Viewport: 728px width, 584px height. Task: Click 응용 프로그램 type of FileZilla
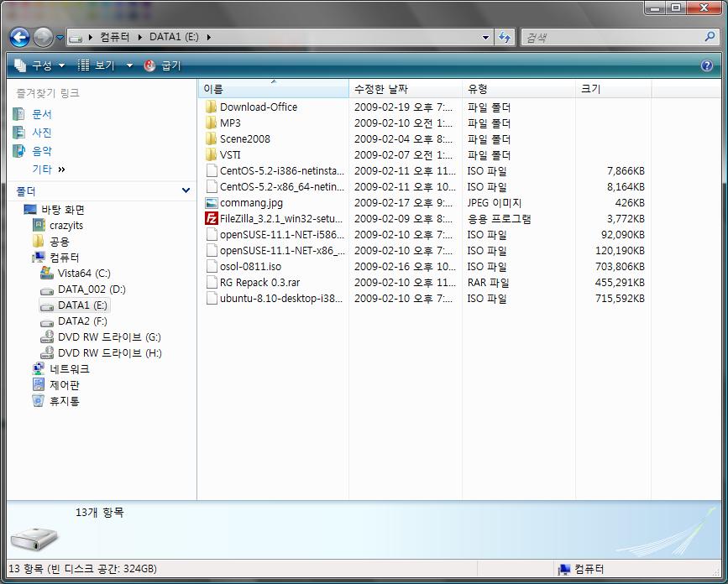click(x=499, y=218)
